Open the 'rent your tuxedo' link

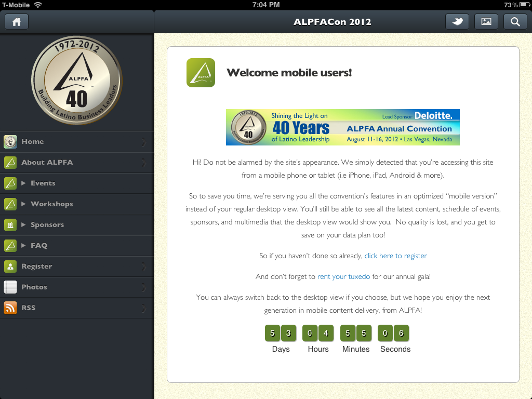(x=343, y=276)
